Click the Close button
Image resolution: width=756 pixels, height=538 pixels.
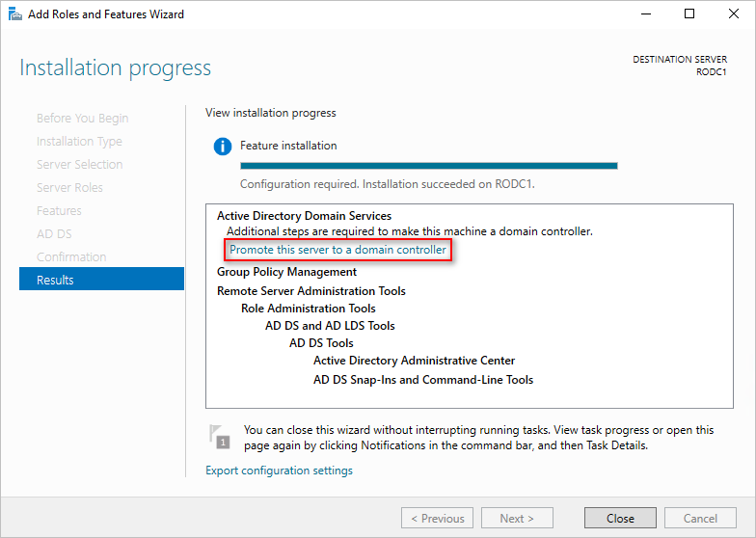point(620,519)
